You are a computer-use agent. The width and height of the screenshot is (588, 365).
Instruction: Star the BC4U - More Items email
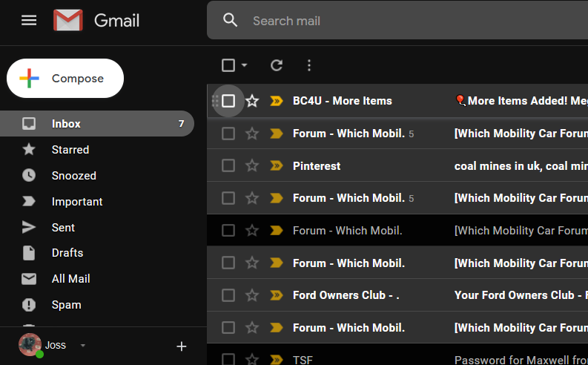[x=252, y=101]
